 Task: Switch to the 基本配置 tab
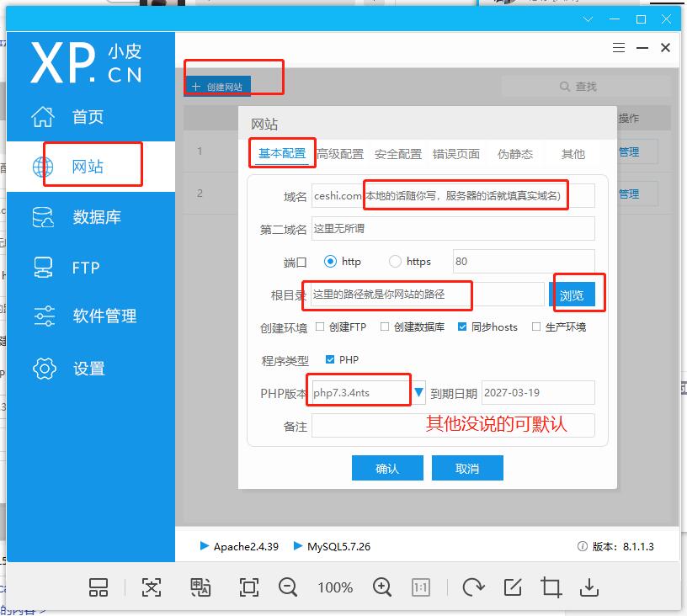pyautogui.click(x=282, y=154)
